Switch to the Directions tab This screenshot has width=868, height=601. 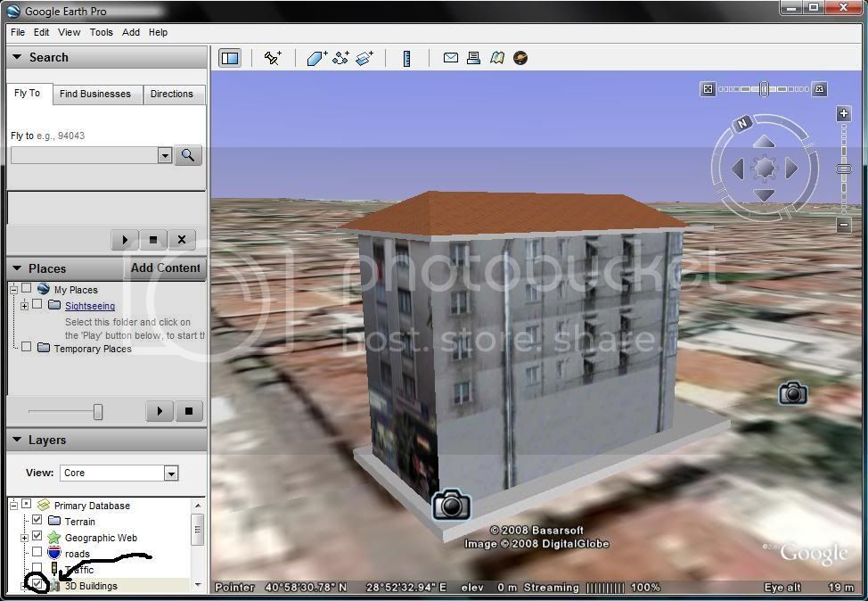click(172, 95)
